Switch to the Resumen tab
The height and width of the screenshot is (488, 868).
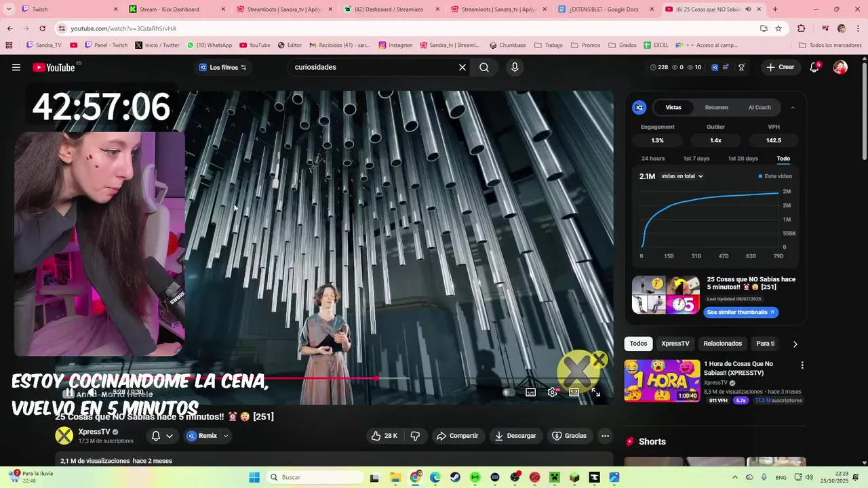tap(716, 108)
